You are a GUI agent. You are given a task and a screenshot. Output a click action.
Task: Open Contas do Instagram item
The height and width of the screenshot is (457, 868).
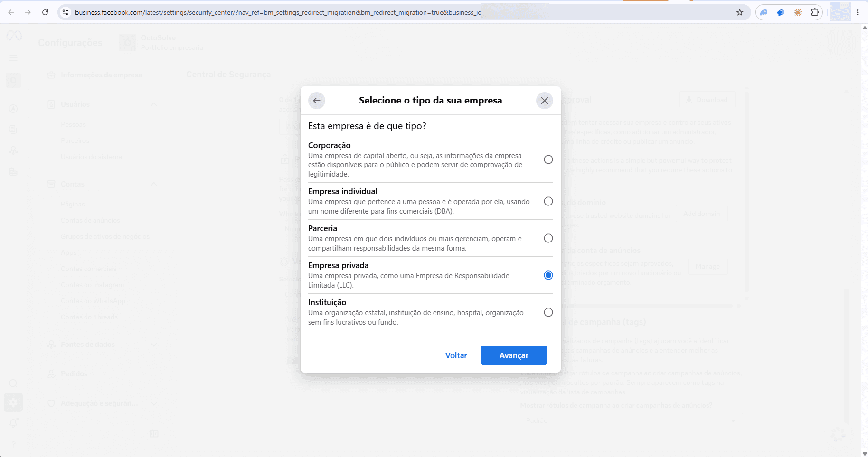click(93, 285)
